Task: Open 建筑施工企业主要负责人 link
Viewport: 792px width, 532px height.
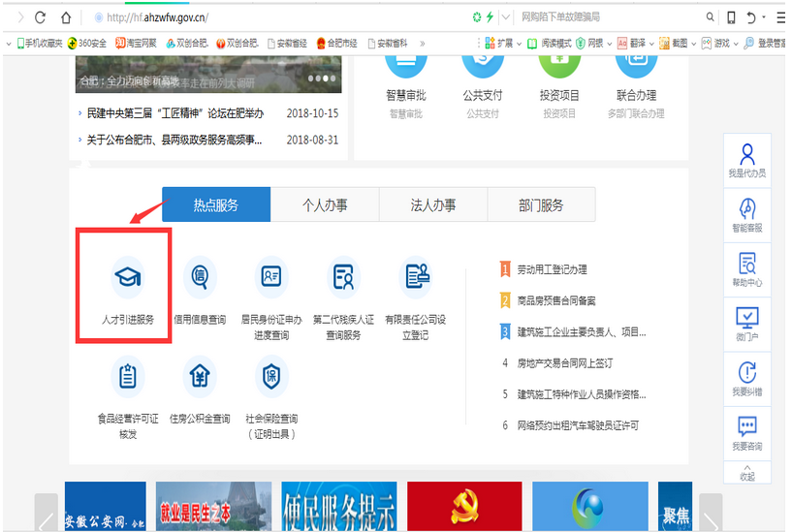Action: (x=582, y=332)
